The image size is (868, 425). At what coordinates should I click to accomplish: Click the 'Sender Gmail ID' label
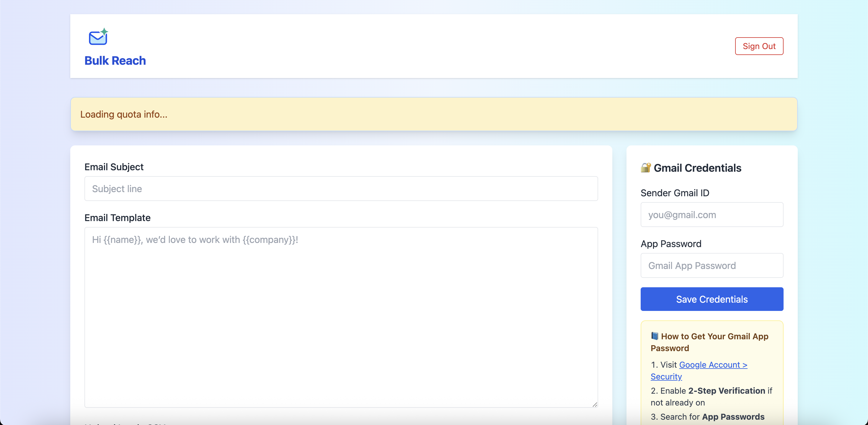[x=675, y=193]
